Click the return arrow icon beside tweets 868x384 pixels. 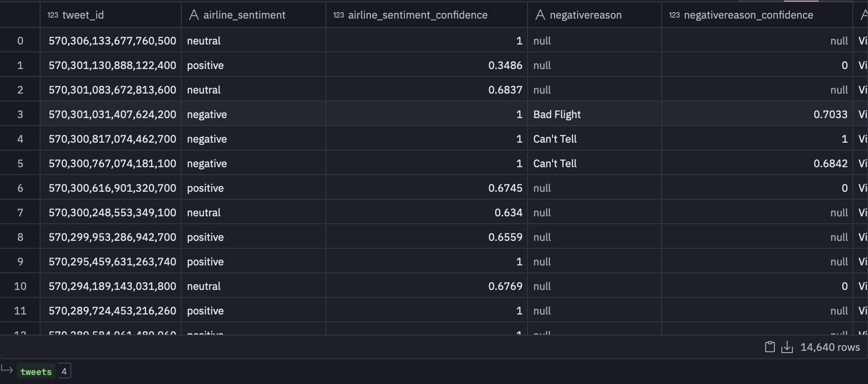(x=7, y=370)
